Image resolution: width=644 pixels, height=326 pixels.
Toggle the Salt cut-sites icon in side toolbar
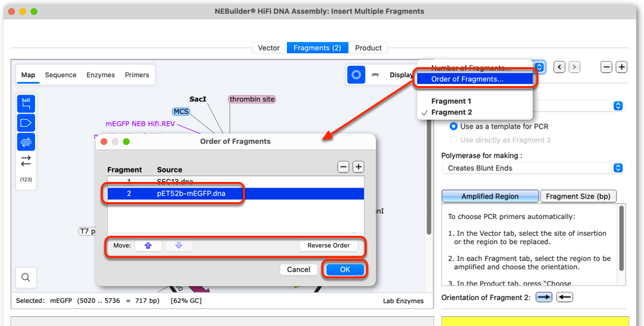tap(26, 104)
